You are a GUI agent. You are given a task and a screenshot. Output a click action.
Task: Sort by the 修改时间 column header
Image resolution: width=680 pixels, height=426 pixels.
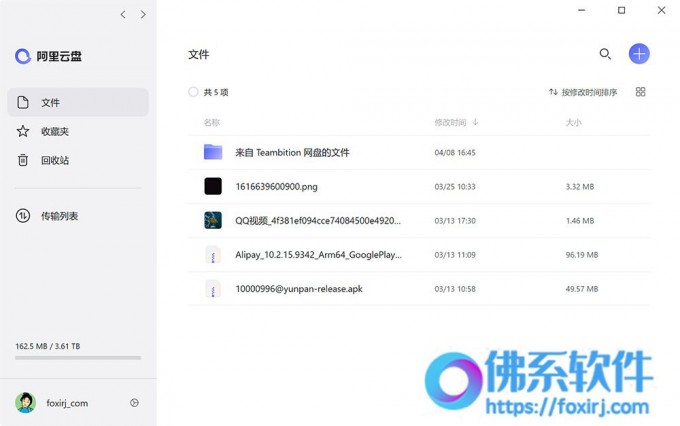tap(450, 123)
